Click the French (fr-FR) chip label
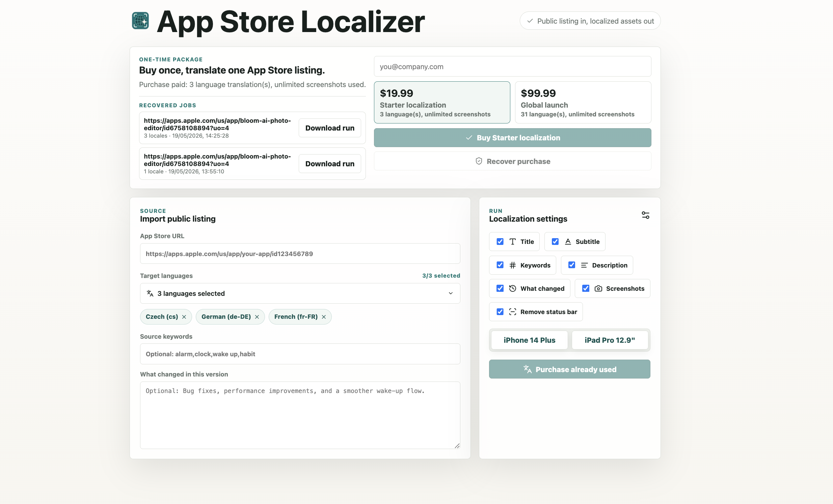Screen dimensions: 833x504 (296, 317)
